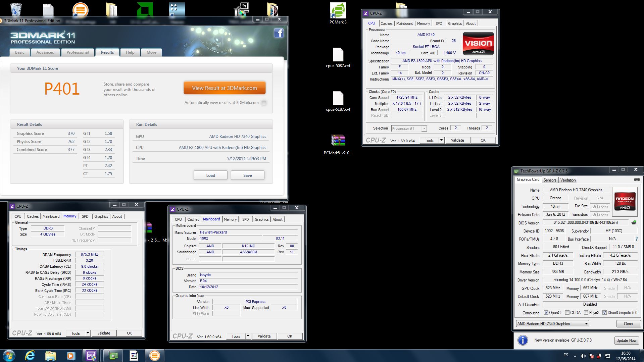Image resolution: width=644 pixels, height=362 pixels.
Task: Click the Close button in GPU-Z
Action: click(628, 324)
